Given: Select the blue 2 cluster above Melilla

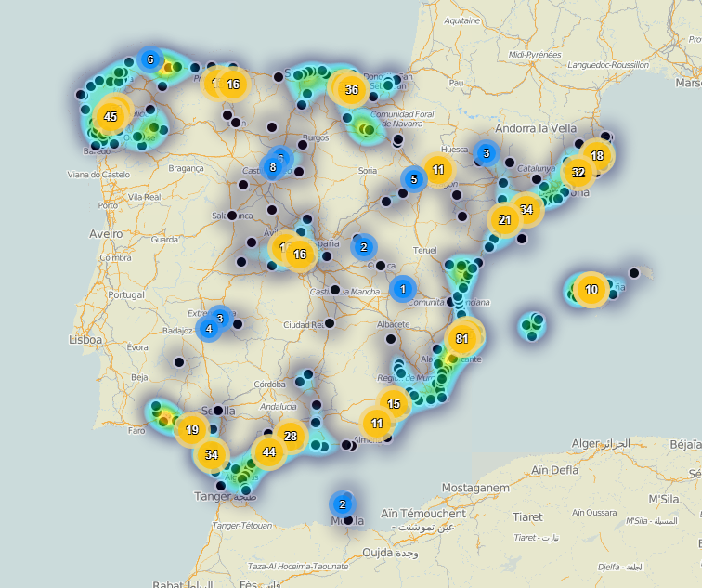Looking at the screenshot, I should tap(343, 504).
